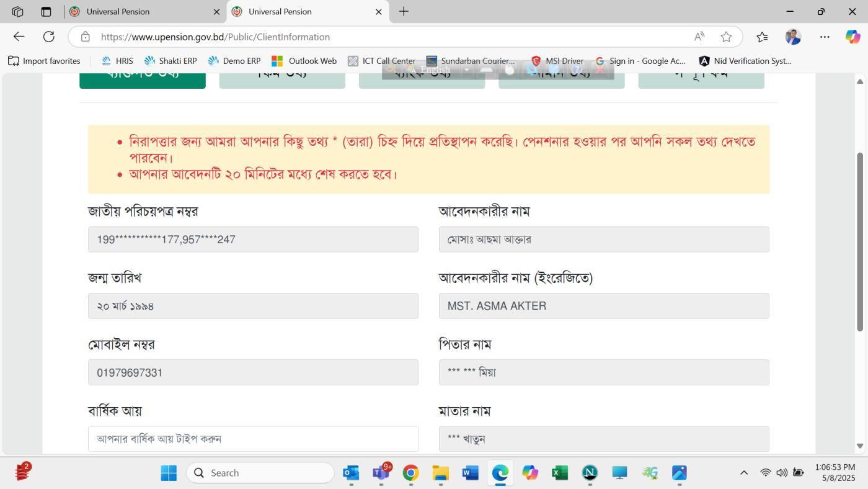Open the MSI Driver bookmark

[x=557, y=61]
